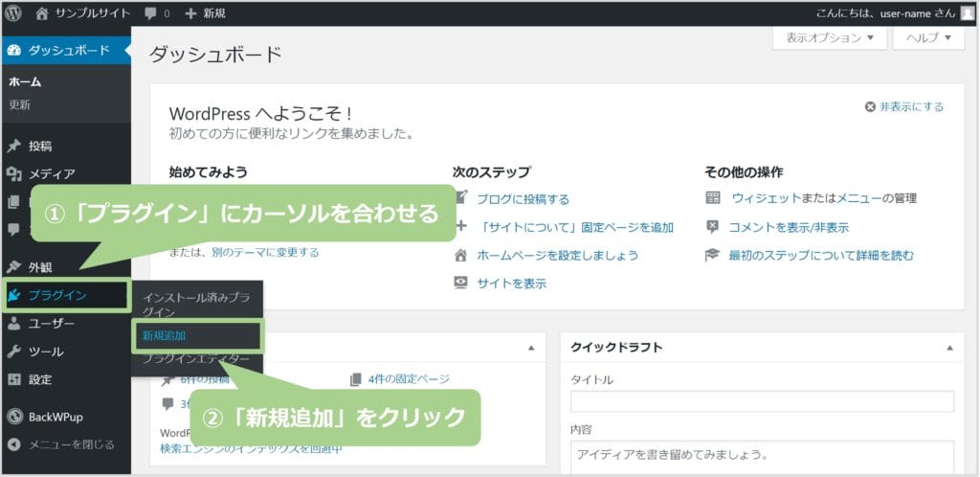The image size is (980, 477).
Task: Open インストール済みプラグイン flyout item
Action: (196, 305)
